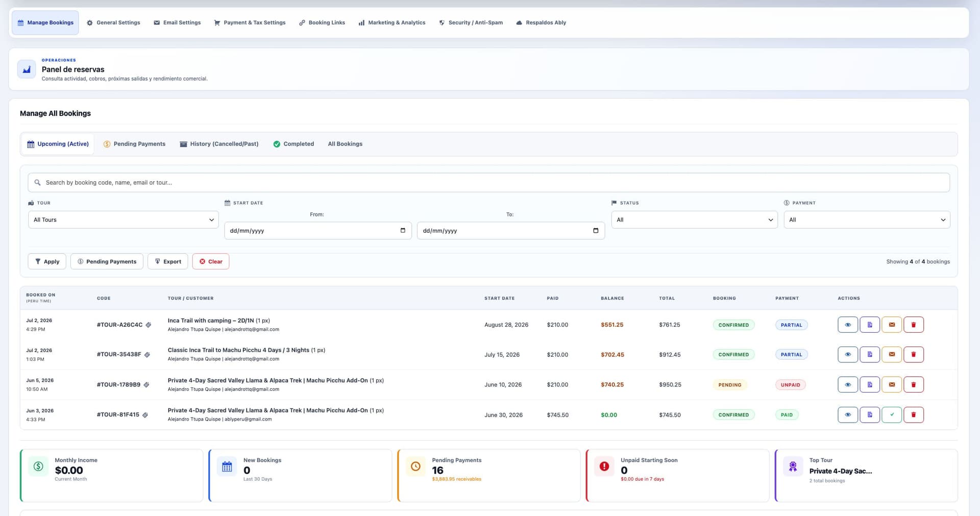Screen dimensions: 980x516
Task: Open Booking Links tab
Action: tap(322, 22)
